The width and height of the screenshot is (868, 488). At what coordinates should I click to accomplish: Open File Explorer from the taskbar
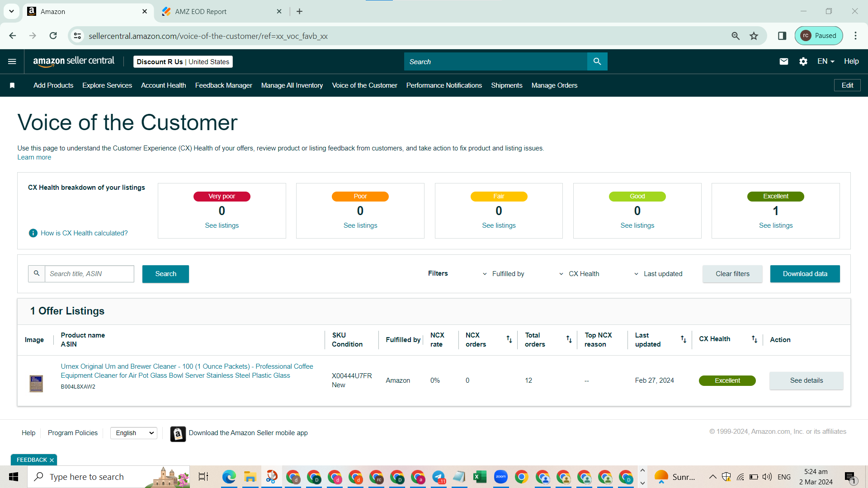pos(250,477)
